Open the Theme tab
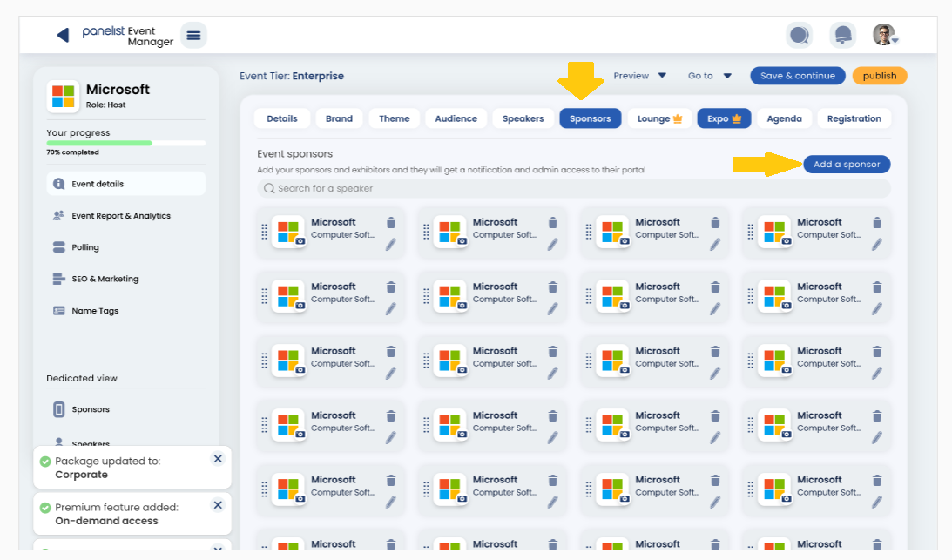 394,118
